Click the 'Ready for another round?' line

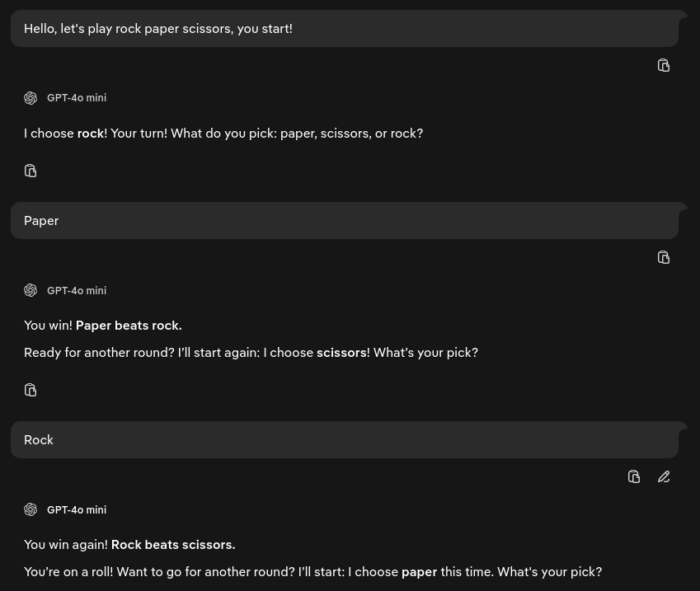pos(251,353)
